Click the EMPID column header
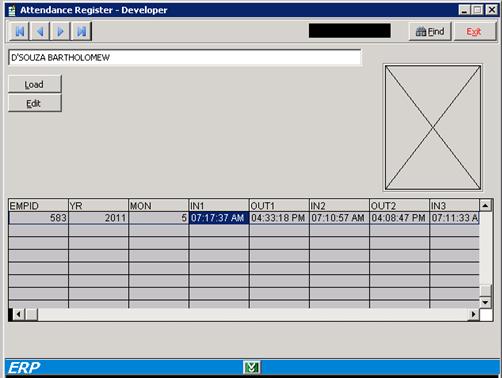Screen dimensions: 502x378 point(38,205)
